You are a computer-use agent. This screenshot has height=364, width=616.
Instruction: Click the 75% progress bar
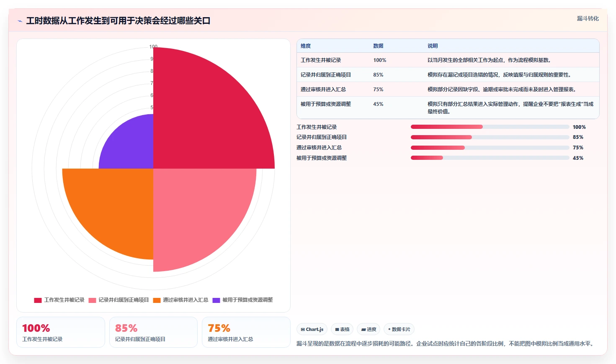(490, 148)
